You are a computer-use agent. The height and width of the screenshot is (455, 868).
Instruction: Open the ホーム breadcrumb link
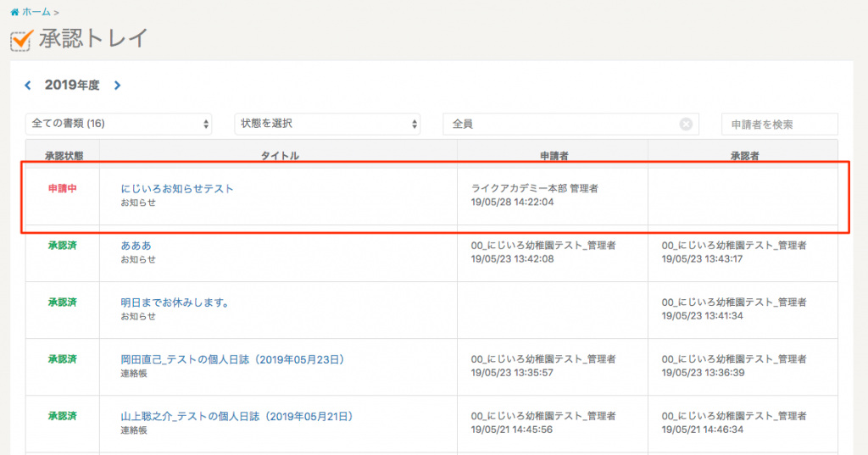click(37, 13)
